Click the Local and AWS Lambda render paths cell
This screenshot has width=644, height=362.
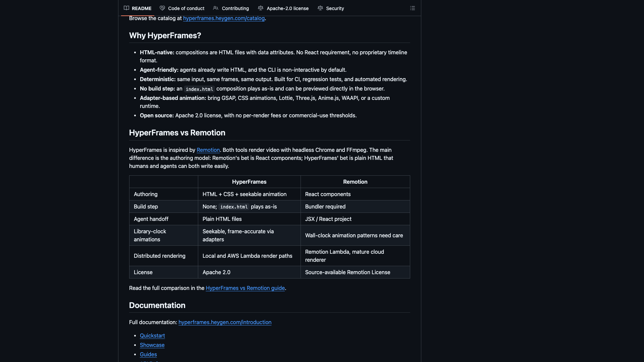[x=249, y=256]
